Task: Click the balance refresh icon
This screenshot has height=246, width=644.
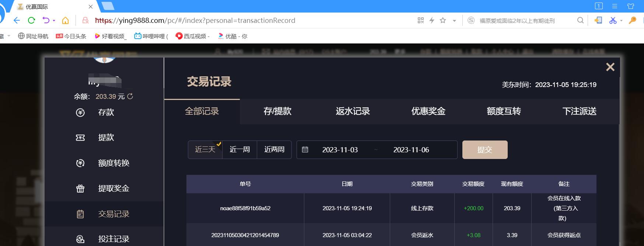Action: (x=130, y=96)
